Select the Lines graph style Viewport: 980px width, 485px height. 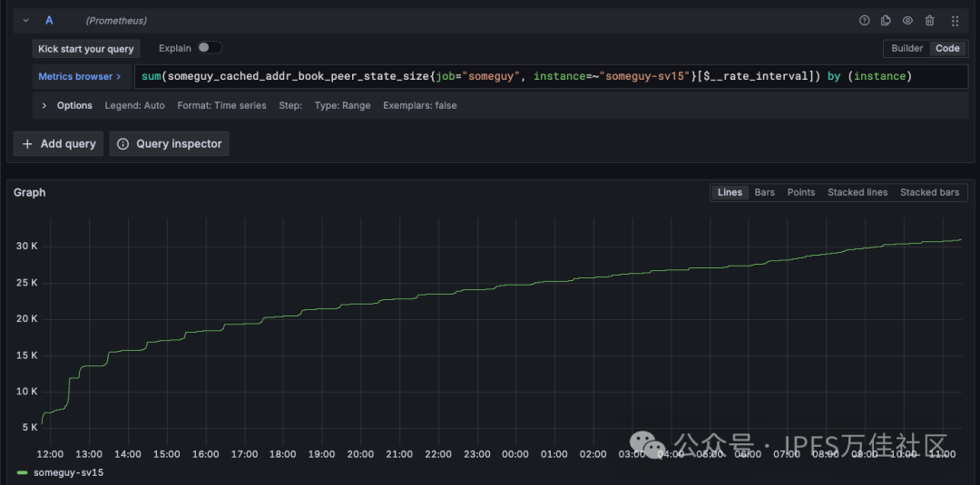[730, 192]
